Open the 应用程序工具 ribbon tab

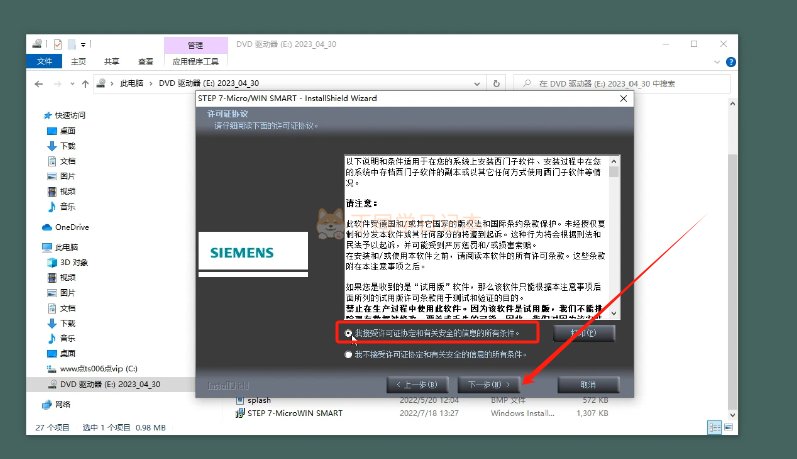point(196,62)
